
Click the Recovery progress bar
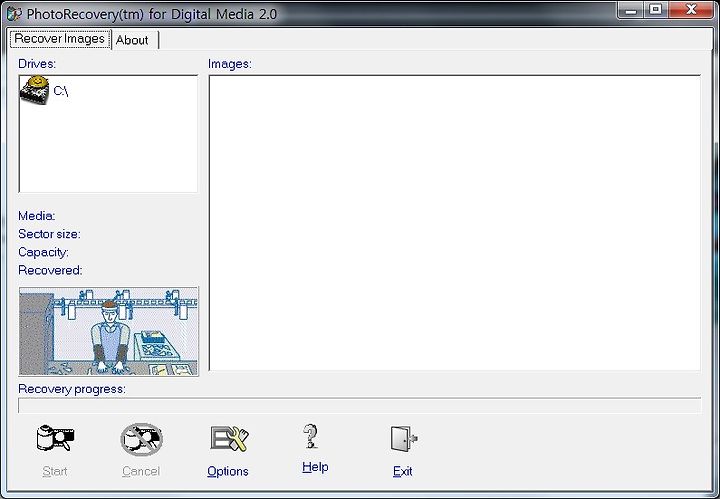coord(360,405)
